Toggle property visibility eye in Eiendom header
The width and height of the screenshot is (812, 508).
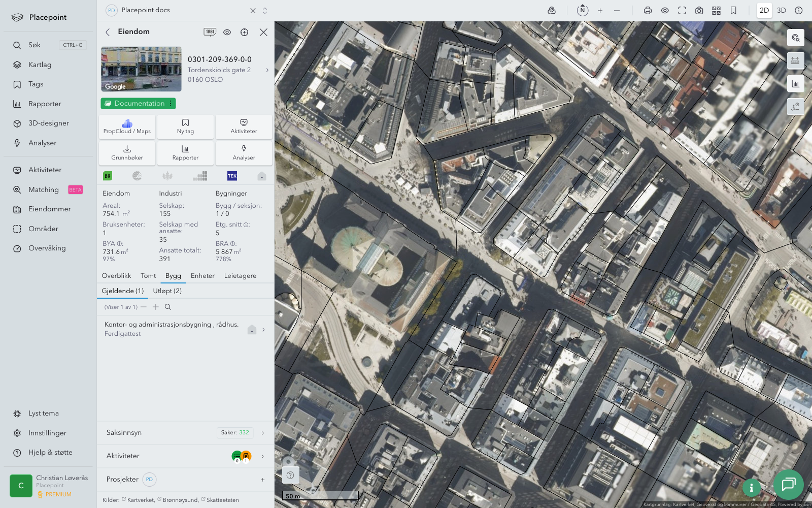click(227, 32)
